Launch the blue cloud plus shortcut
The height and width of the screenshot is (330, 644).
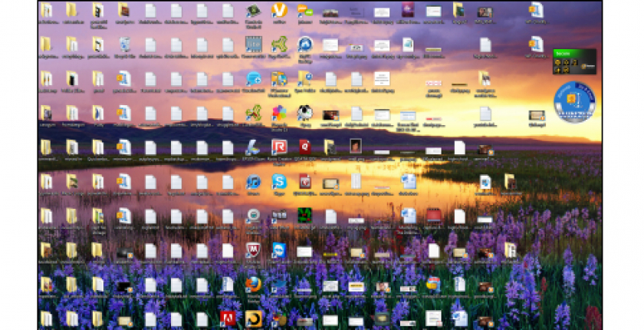click(x=253, y=78)
